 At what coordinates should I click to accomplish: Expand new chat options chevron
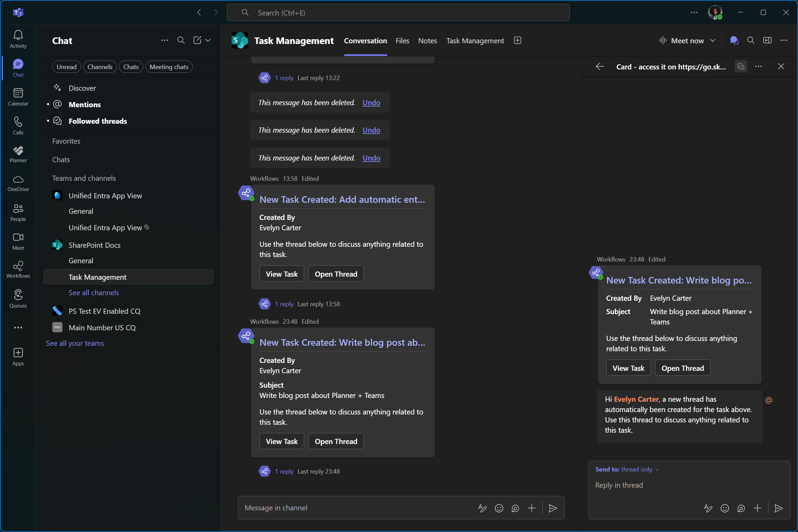(x=208, y=41)
